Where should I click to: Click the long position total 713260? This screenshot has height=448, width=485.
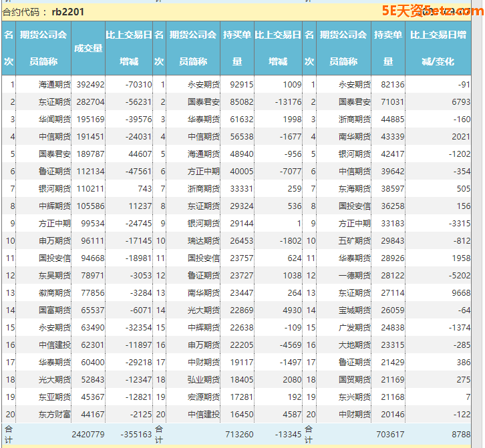[x=238, y=435]
